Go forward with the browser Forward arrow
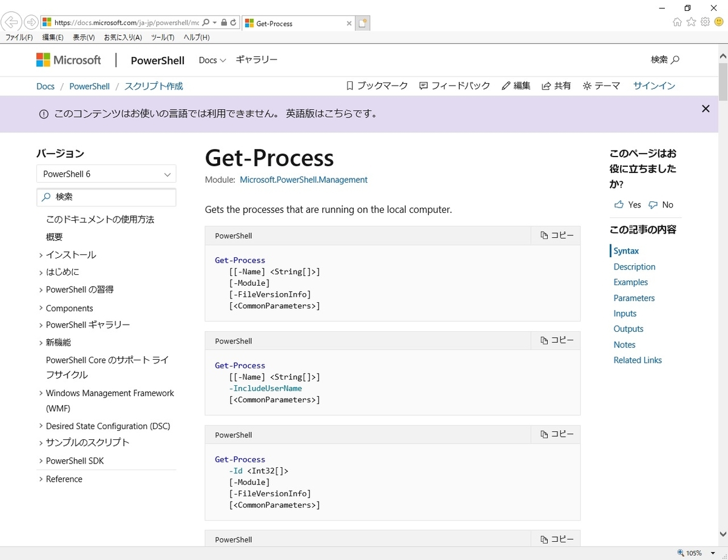 click(31, 23)
